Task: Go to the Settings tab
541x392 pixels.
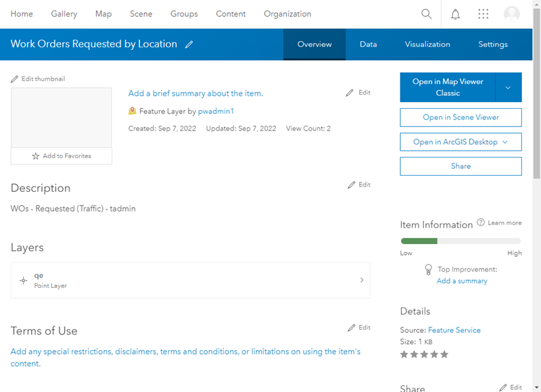Action: click(x=493, y=45)
